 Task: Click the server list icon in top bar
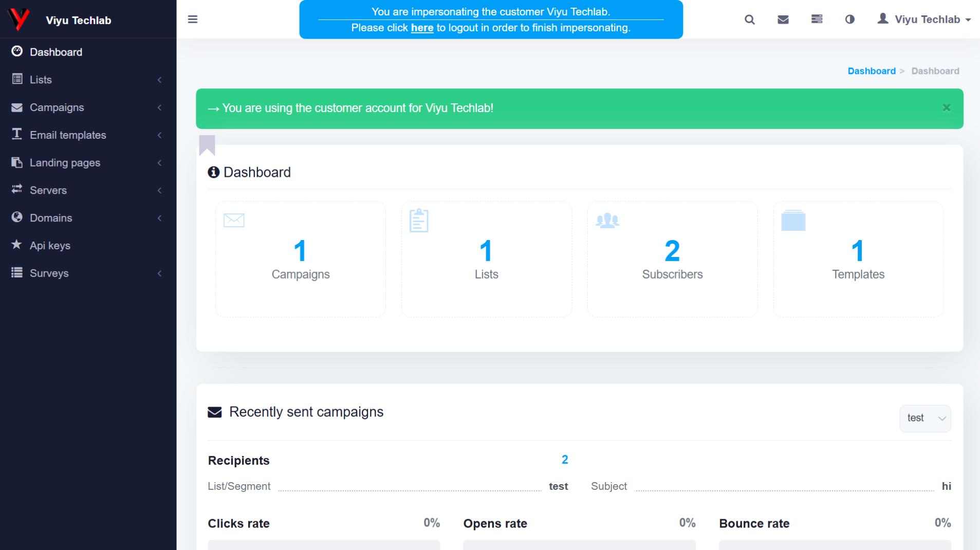coord(817,20)
